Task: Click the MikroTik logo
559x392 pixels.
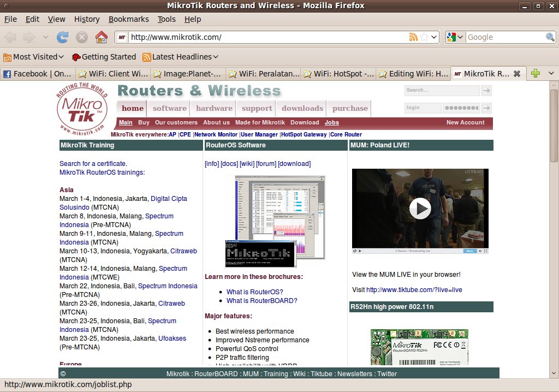Action: point(80,108)
